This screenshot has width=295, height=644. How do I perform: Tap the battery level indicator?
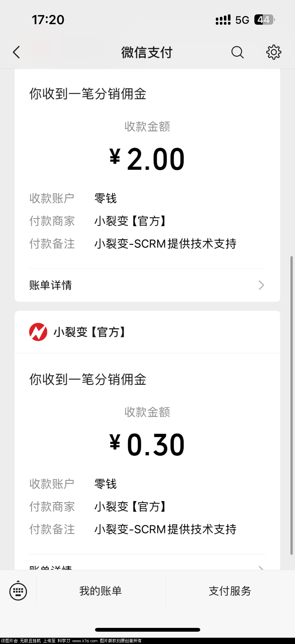click(x=265, y=20)
